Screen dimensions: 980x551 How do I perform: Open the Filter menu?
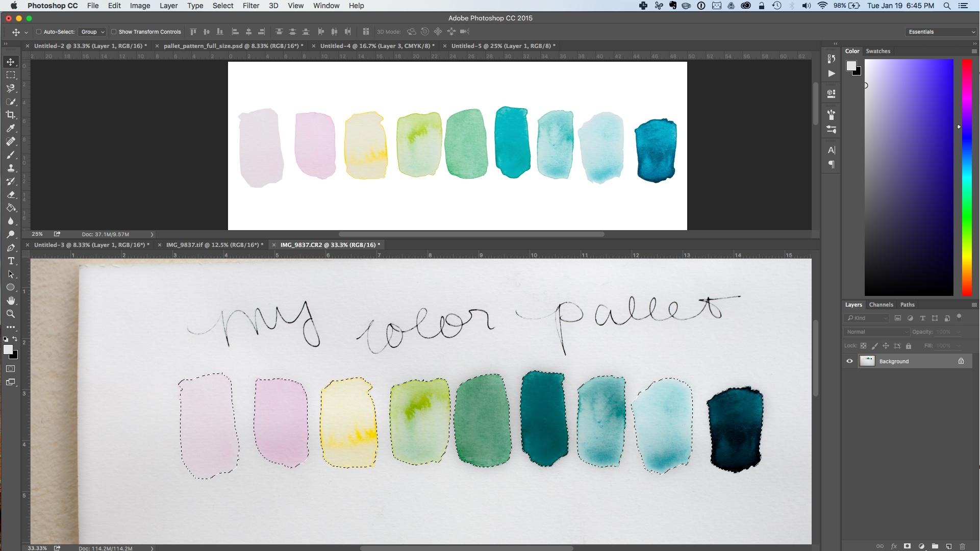point(251,6)
